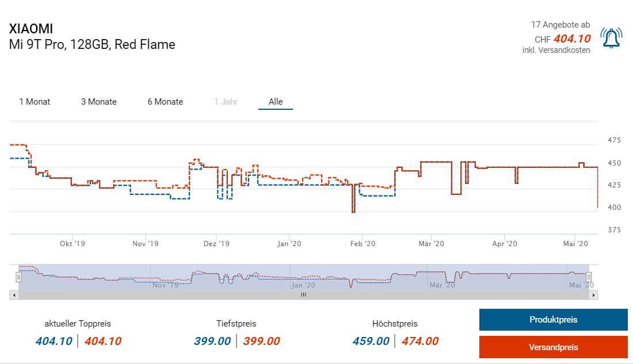Viewport: 633px width, 364px height.
Task: Choose the Alle time range tab
Action: (276, 102)
